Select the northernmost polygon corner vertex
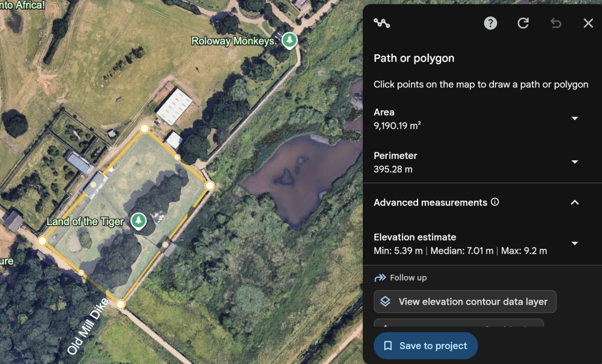Viewport: 602px width, 364px height. [144, 128]
